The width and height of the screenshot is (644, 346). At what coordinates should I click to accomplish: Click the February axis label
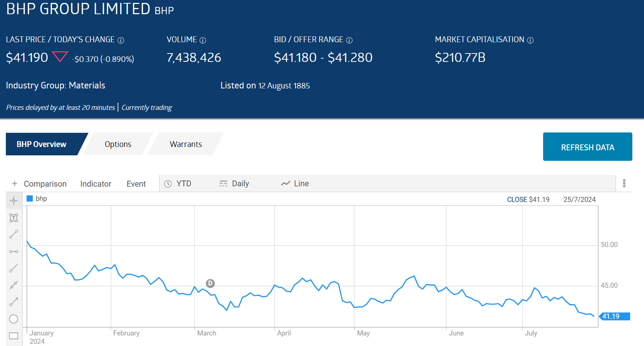point(126,333)
